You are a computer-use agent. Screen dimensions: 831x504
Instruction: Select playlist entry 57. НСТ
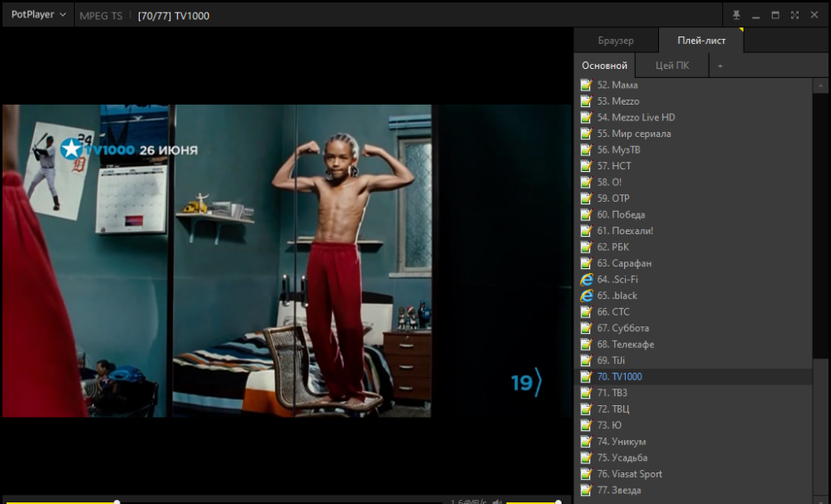pyautogui.click(x=693, y=166)
